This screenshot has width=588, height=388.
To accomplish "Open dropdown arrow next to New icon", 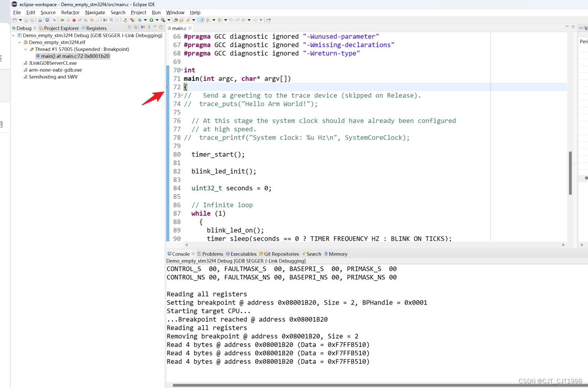I will click(x=20, y=20).
